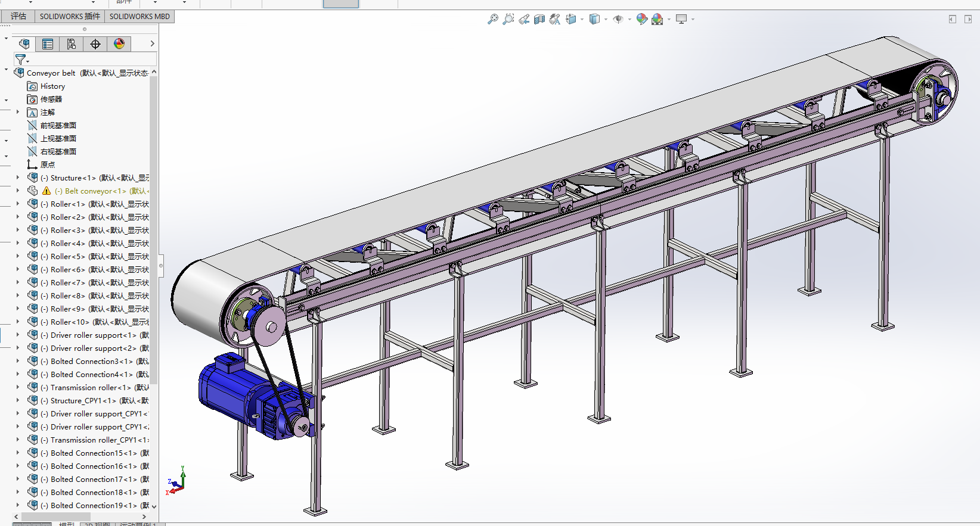Open the FeatureManager design tree tab
Screen dimensions: 980x526
click(24, 43)
